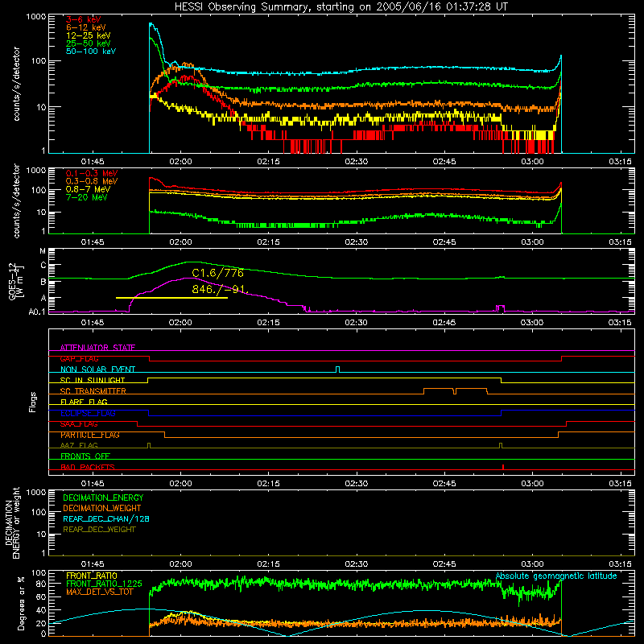Select the MAX_DET_VS_TOT legend label

pos(99,592)
